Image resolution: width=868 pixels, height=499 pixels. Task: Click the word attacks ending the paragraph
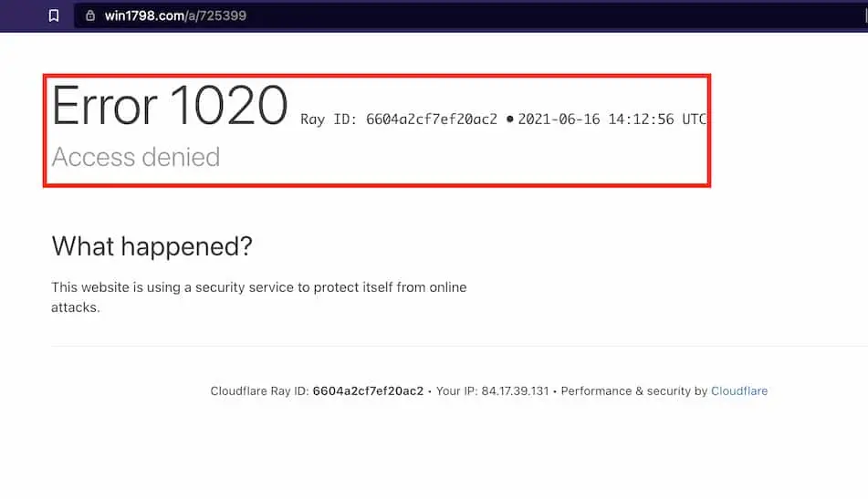pos(75,307)
